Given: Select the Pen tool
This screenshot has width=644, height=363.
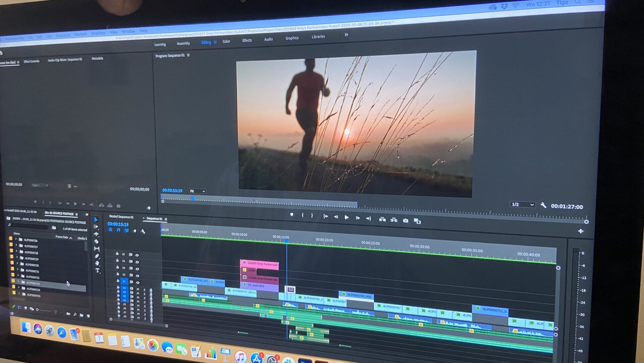Looking at the screenshot, I should [97, 256].
